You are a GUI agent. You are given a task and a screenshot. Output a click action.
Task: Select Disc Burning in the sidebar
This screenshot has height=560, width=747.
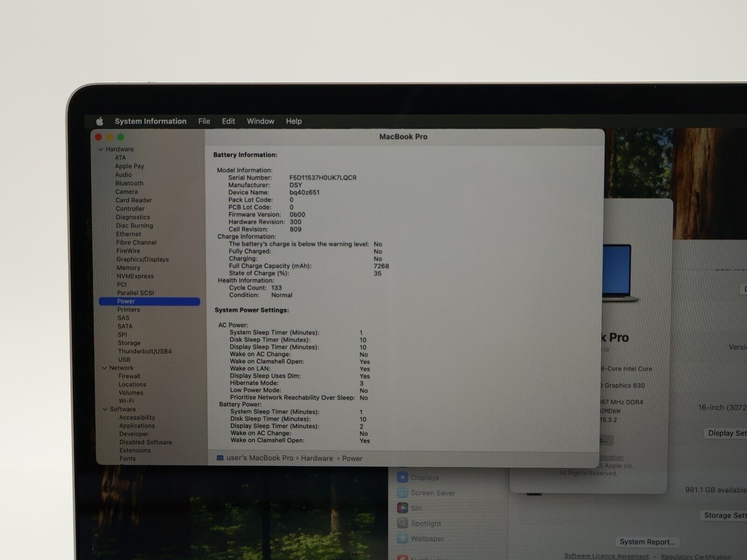point(134,225)
